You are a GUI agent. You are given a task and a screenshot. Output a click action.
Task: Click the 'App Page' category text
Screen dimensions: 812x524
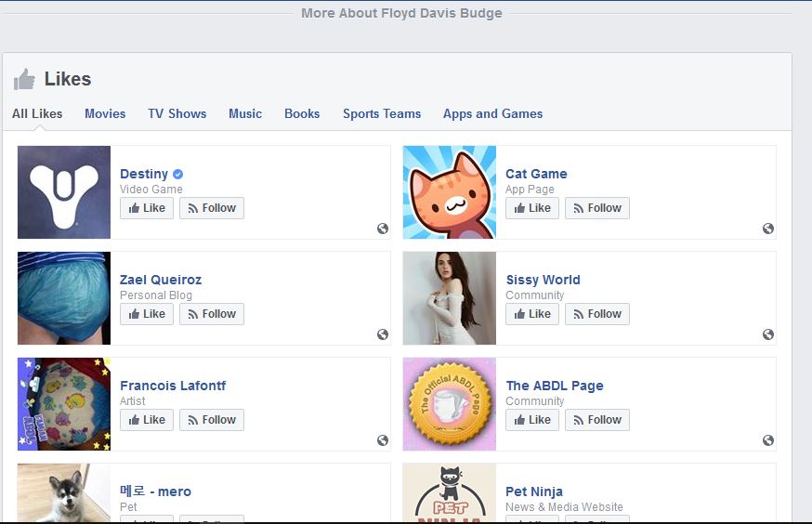[x=530, y=190]
